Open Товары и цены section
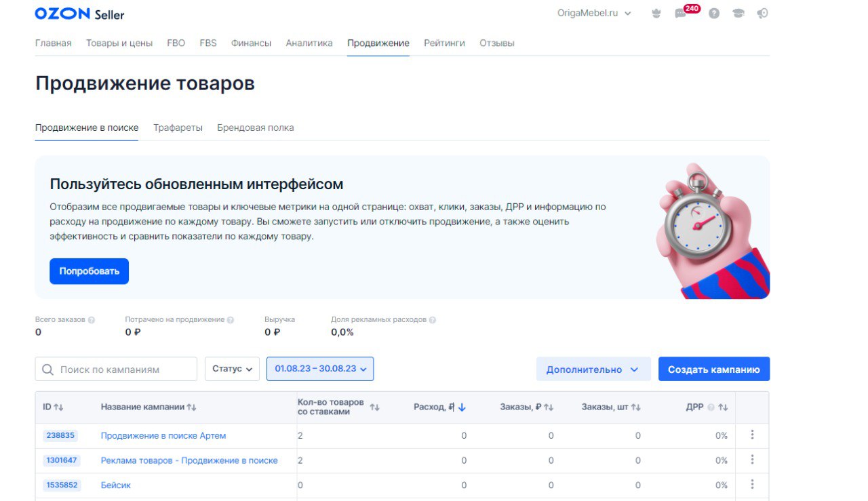The image size is (868, 501). tap(119, 43)
